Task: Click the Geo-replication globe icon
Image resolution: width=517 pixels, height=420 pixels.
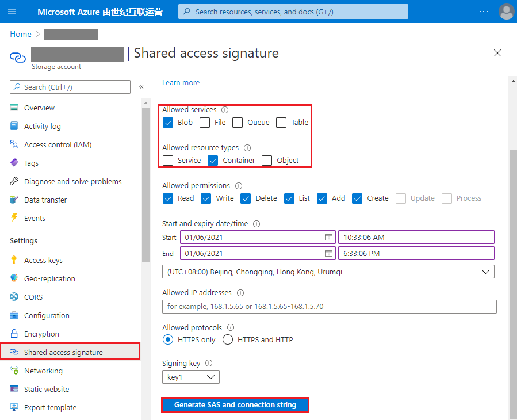Action: point(14,278)
